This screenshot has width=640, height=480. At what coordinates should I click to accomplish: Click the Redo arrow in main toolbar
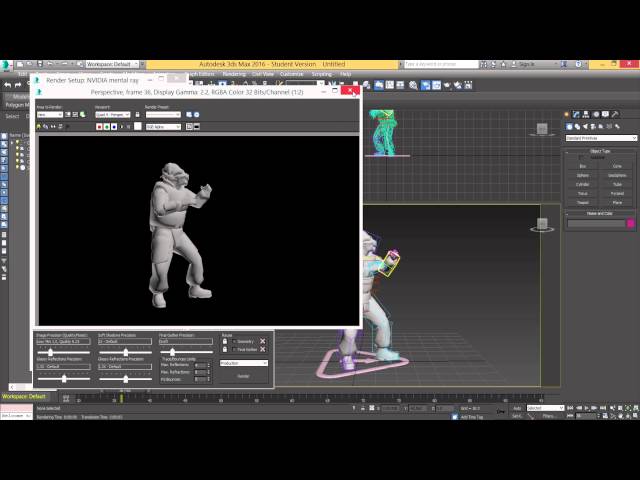click(x=18, y=85)
